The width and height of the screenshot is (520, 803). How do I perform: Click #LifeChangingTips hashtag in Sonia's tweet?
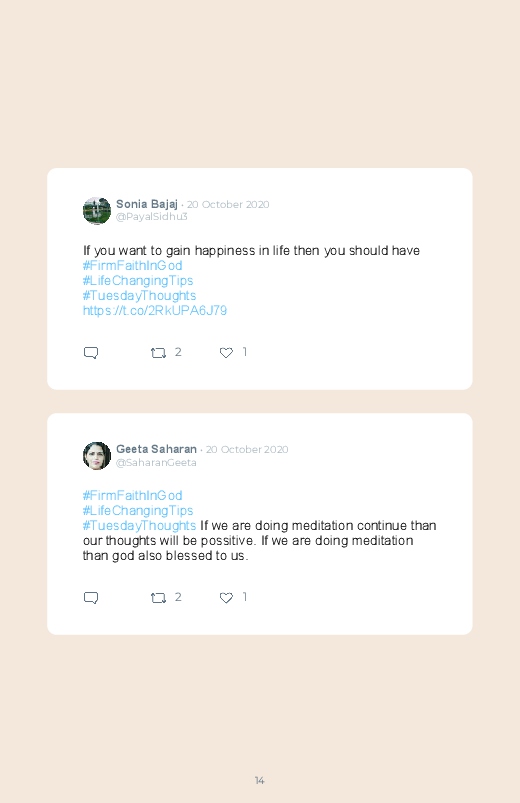(x=138, y=281)
